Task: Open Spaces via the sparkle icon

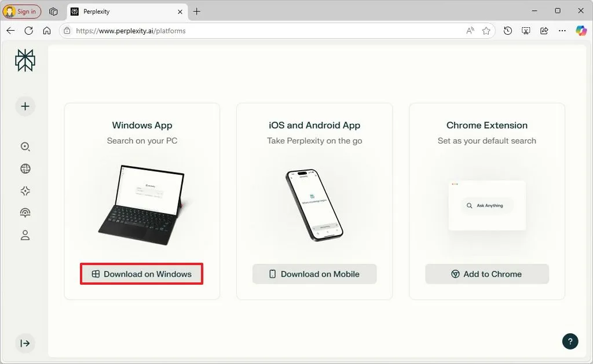Action: click(x=25, y=191)
